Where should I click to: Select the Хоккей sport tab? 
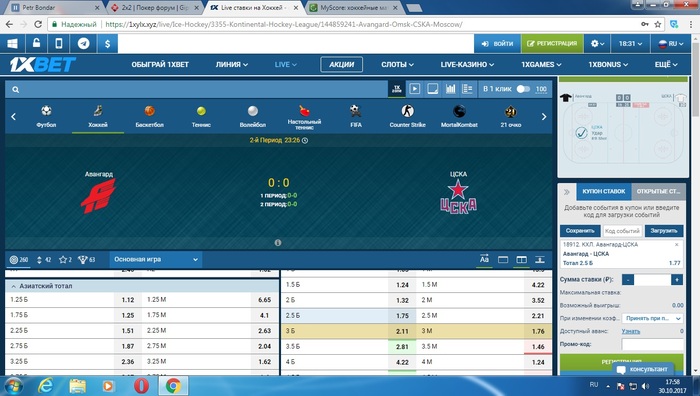click(x=98, y=117)
